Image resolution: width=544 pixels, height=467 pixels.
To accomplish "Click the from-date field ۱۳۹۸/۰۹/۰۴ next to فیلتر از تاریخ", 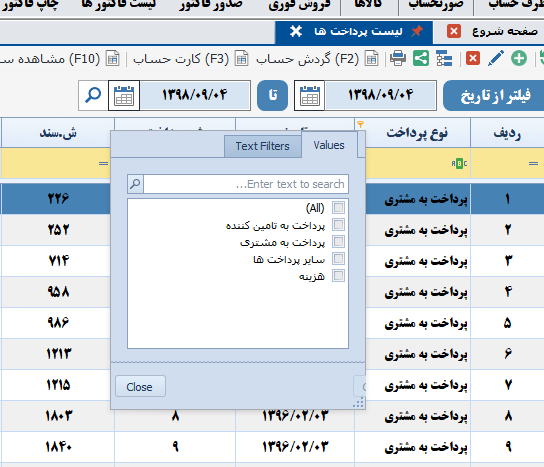I will tap(380, 95).
